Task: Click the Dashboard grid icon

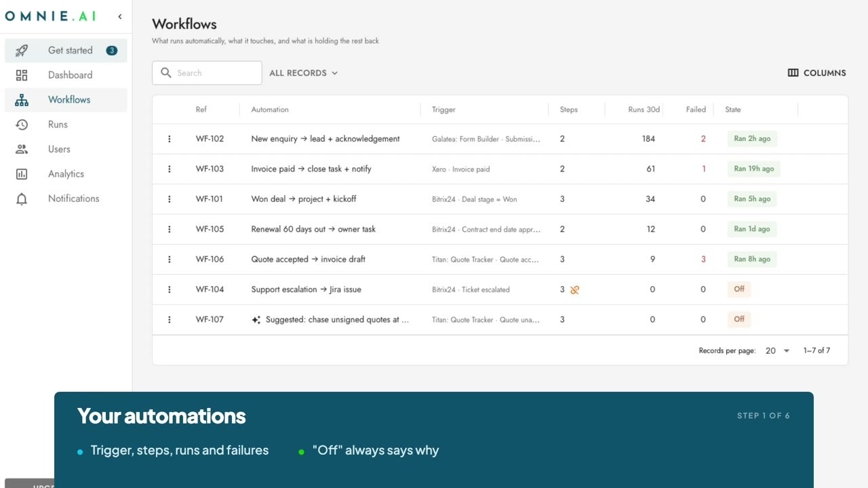Action: pos(22,75)
